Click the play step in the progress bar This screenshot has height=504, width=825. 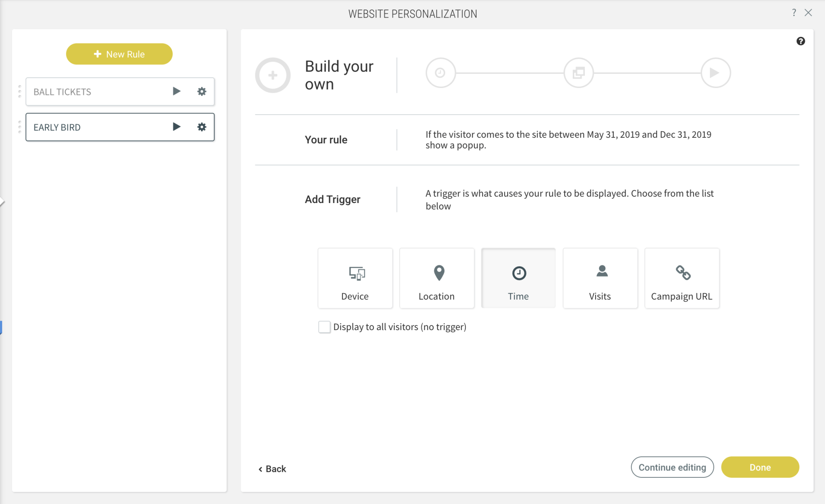(x=715, y=73)
